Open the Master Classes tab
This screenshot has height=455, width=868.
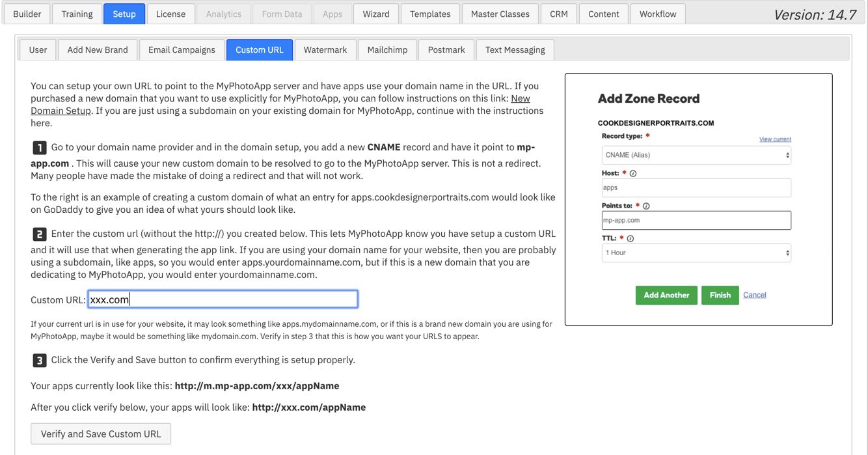(500, 14)
